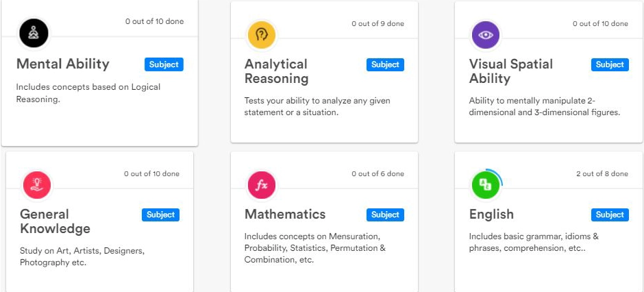Open the Mental Ability subject title
The image size is (644, 292).
click(63, 64)
